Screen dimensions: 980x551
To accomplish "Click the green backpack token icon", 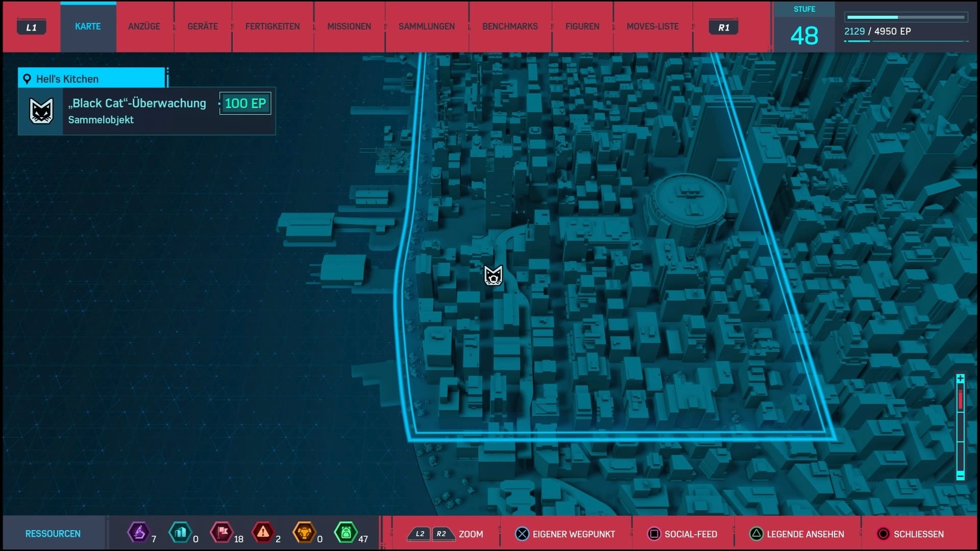I will click(346, 533).
